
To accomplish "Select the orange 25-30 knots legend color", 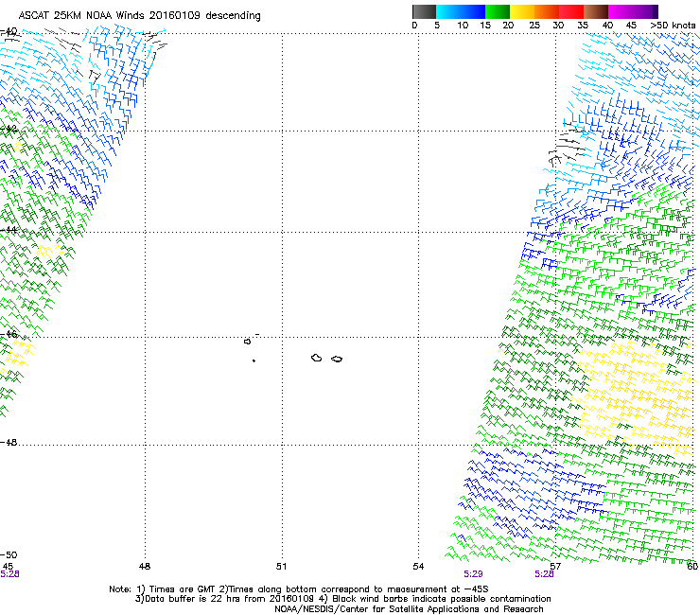I will point(547,11).
